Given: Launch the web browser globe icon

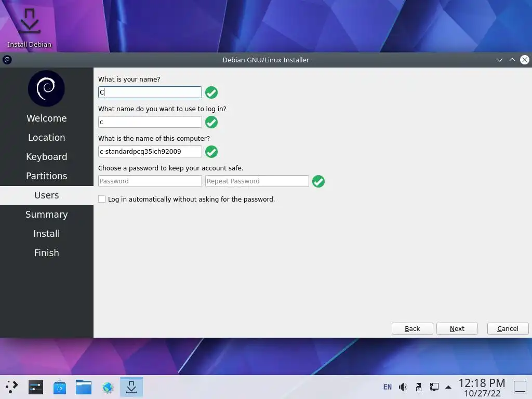Looking at the screenshot, I should (108, 387).
